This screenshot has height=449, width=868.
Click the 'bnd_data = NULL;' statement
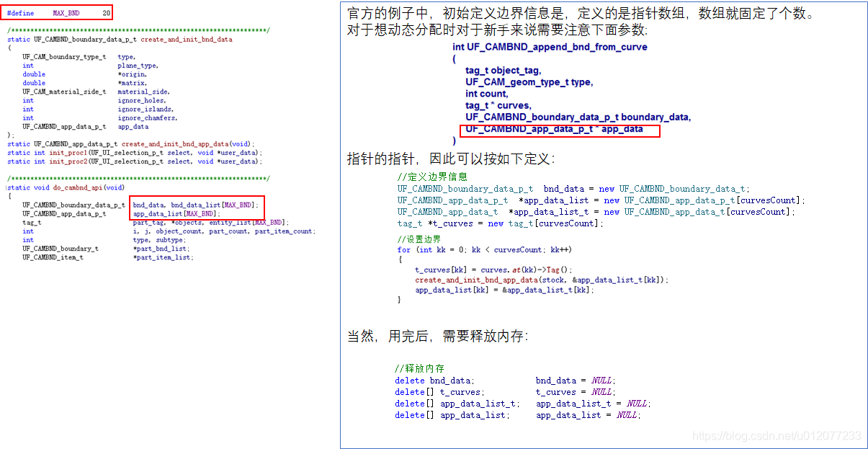576,381
